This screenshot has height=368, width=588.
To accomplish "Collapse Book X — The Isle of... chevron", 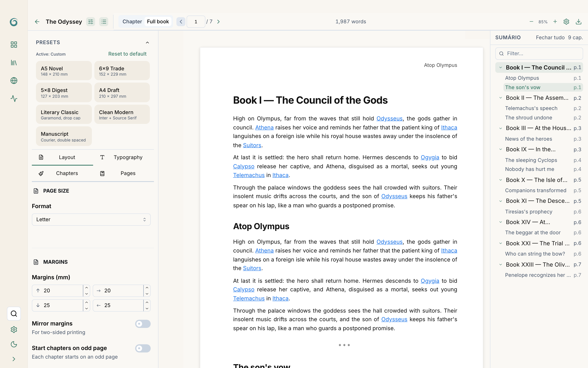I will 501,180.
